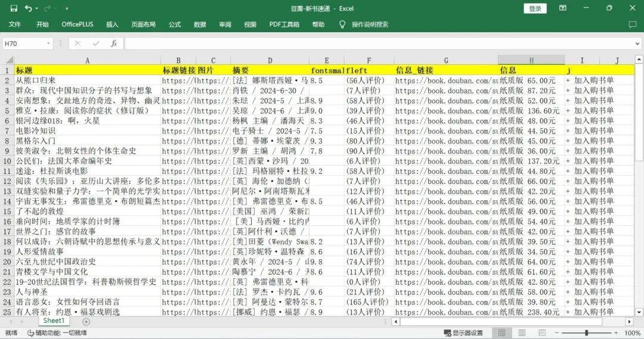
Task: Select column G header
Action: [446, 60]
